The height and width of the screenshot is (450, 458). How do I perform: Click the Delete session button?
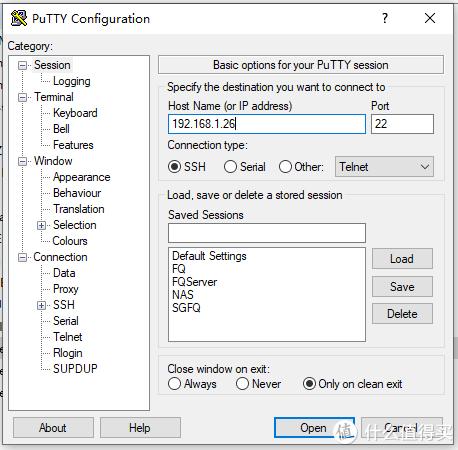click(x=402, y=314)
